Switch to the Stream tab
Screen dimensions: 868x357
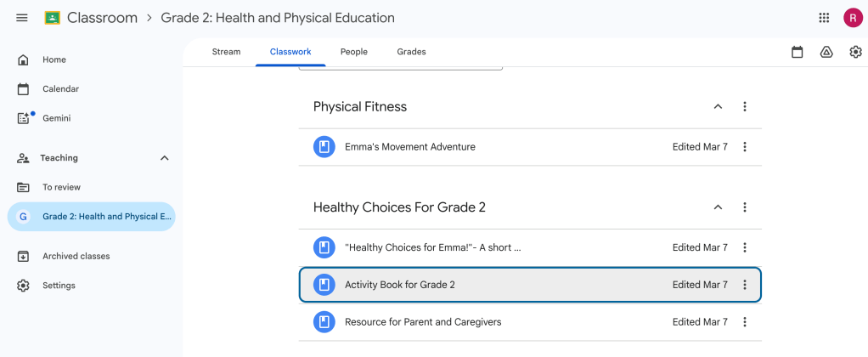click(x=226, y=52)
